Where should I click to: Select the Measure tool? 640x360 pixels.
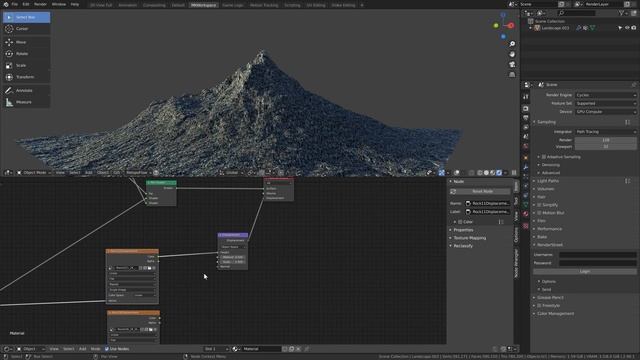point(27,102)
